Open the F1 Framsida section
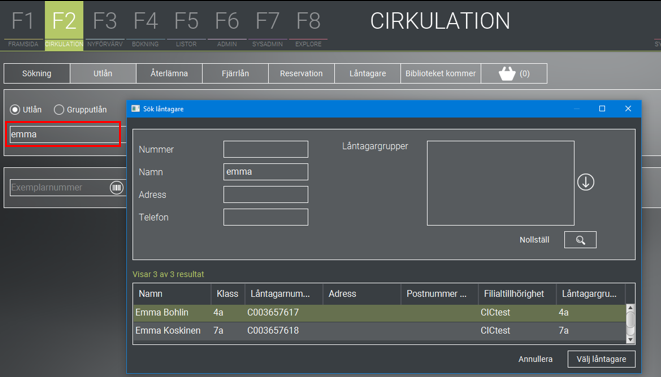The width and height of the screenshot is (661, 377). point(23,26)
